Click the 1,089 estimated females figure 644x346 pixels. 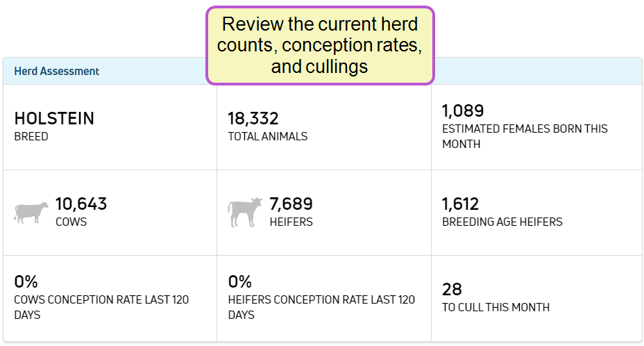point(463,111)
